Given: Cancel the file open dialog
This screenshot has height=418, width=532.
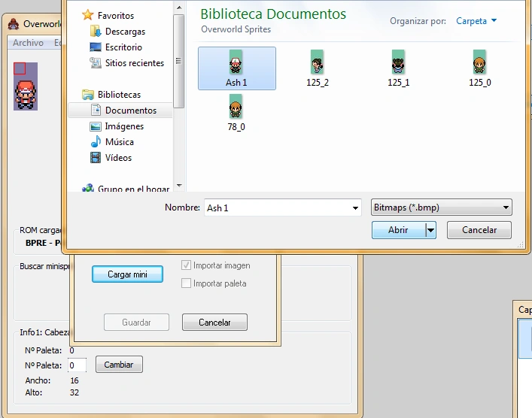Looking at the screenshot, I should pos(479,230).
